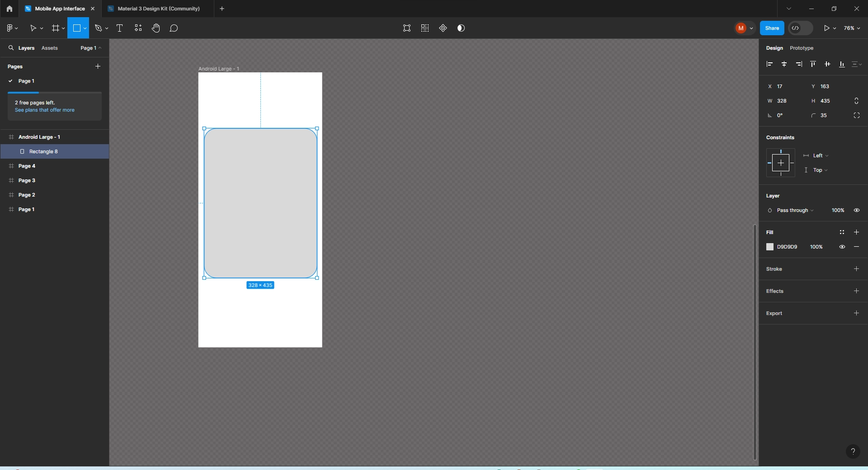Toggle layer visibility eye in Layer section
This screenshot has width=868, height=470.
point(857,210)
